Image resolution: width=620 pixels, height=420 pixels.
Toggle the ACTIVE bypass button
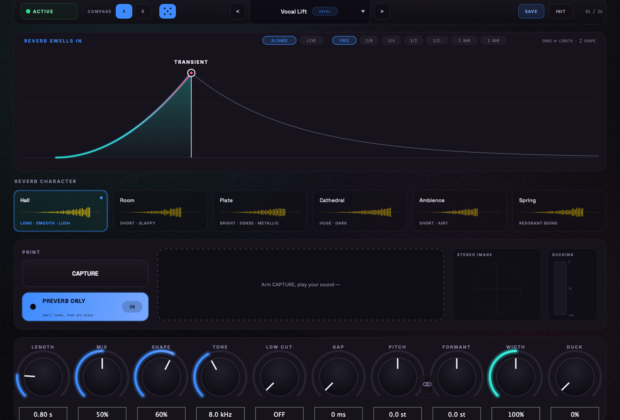(x=49, y=11)
